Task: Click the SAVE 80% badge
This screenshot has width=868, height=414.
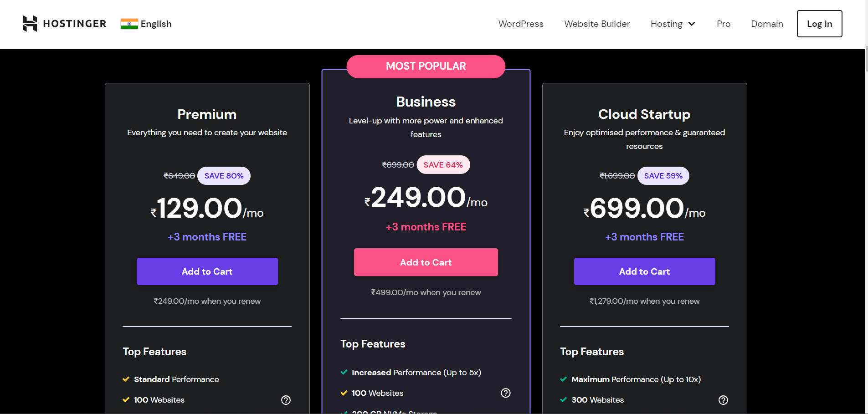Action: (x=224, y=176)
